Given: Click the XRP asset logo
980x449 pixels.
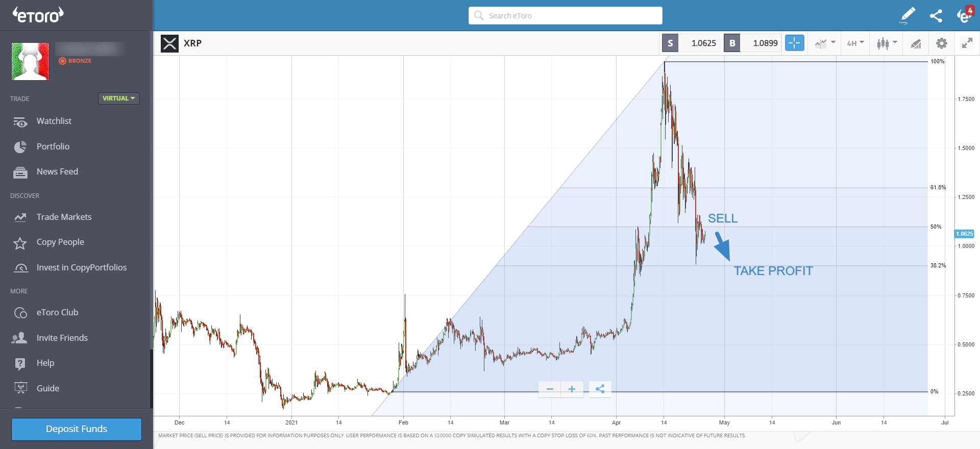Looking at the screenshot, I should pyautogui.click(x=169, y=43).
